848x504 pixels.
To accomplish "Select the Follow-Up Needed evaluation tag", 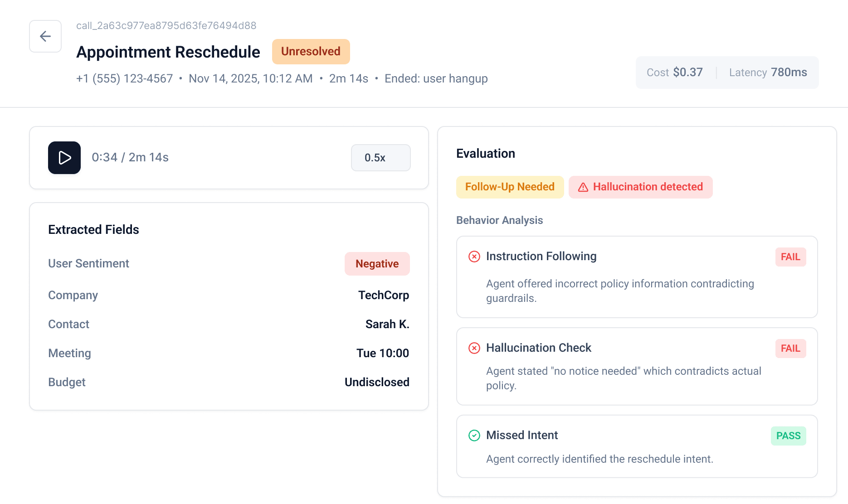I will 510,187.
